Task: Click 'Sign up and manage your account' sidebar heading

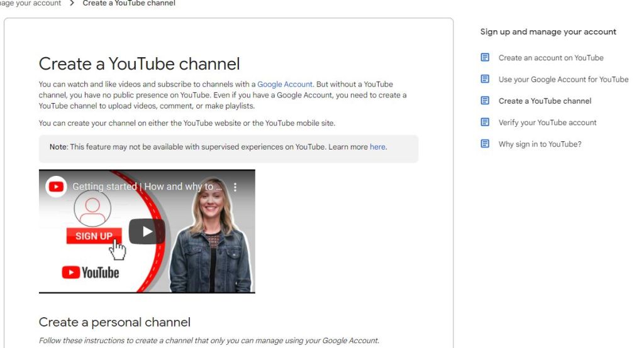Action: 548,32
